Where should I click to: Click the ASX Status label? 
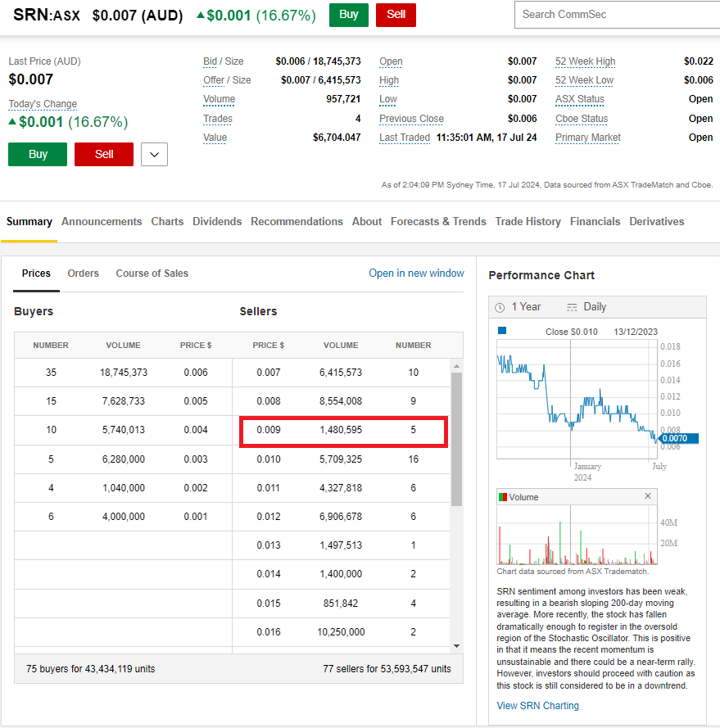coord(580,99)
